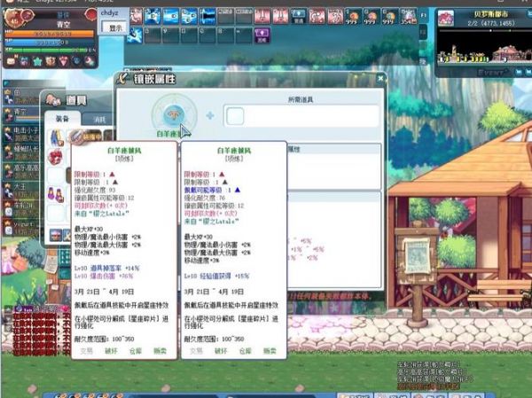Click the 显示 button under player name
This screenshot has height=398, width=532.
[x=115, y=27]
